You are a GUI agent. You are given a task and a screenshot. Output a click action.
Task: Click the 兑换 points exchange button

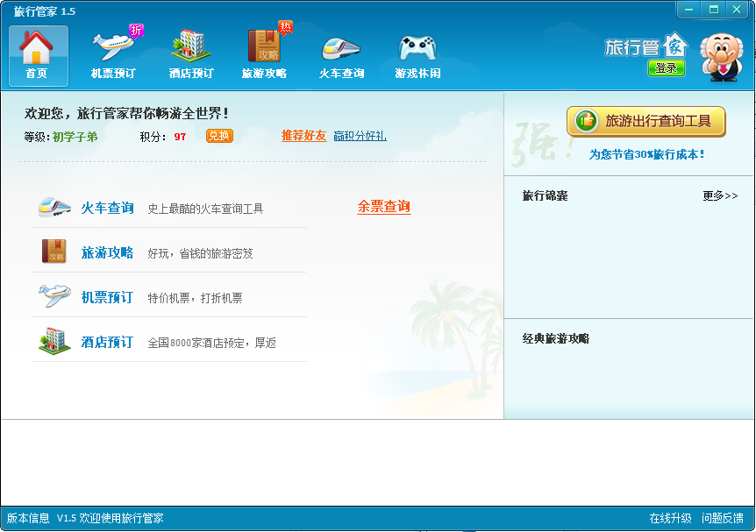pos(219,136)
